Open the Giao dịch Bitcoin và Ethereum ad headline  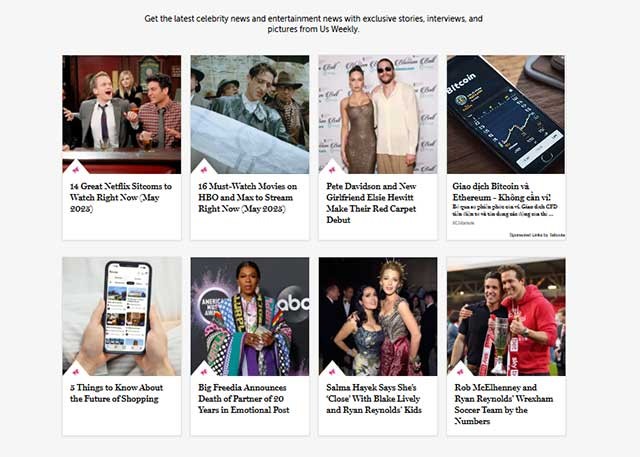point(501,192)
